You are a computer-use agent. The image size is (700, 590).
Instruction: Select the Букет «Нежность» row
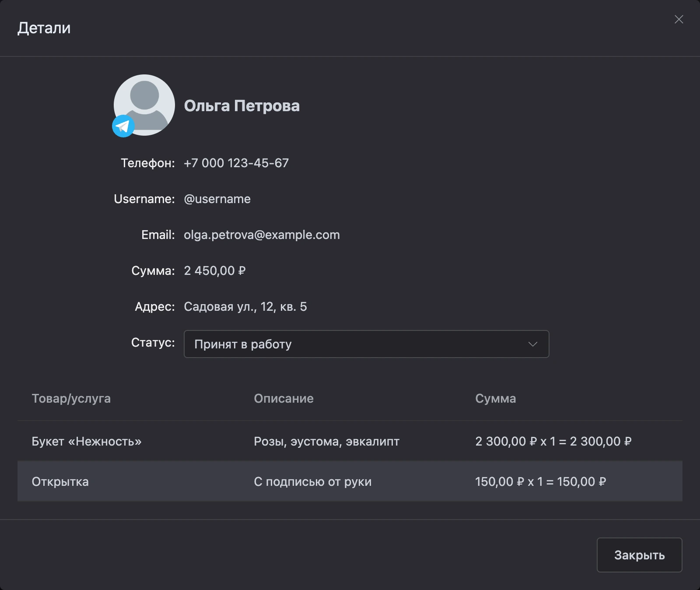click(x=350, y=441)
